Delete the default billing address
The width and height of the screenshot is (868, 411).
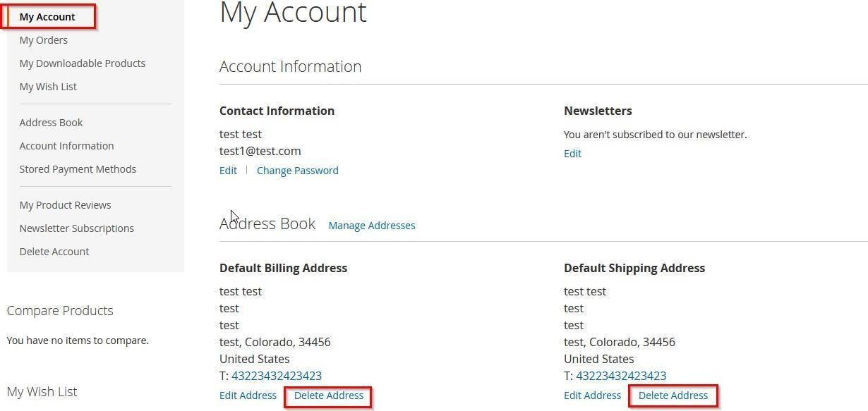(x=329, y=395)
